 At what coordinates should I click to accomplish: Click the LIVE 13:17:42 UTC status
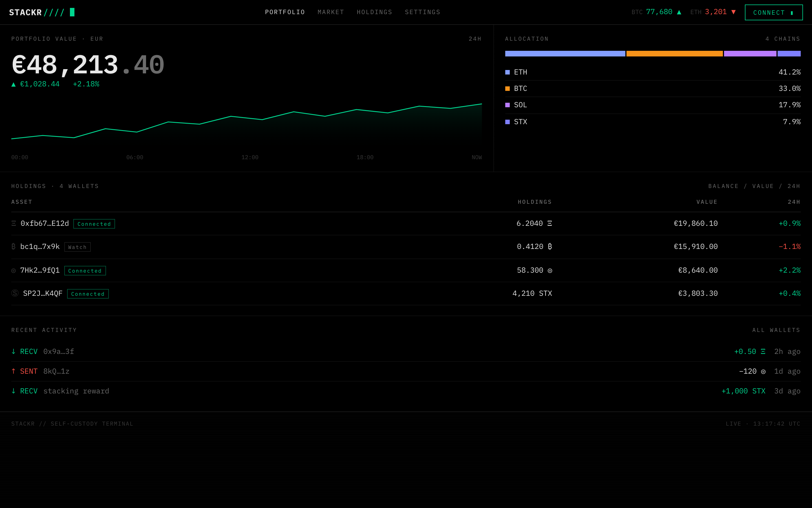click(763, 424)
